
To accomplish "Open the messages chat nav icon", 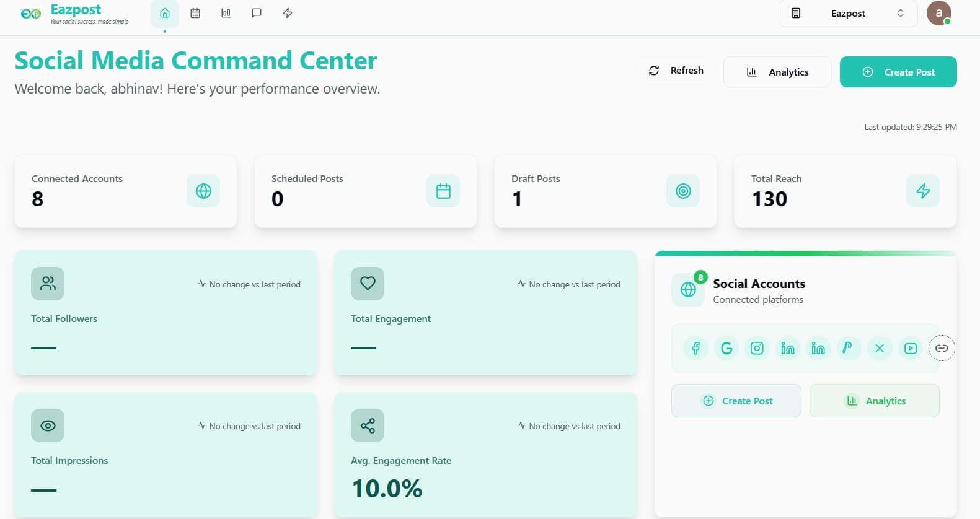I will tap(257, 13).
